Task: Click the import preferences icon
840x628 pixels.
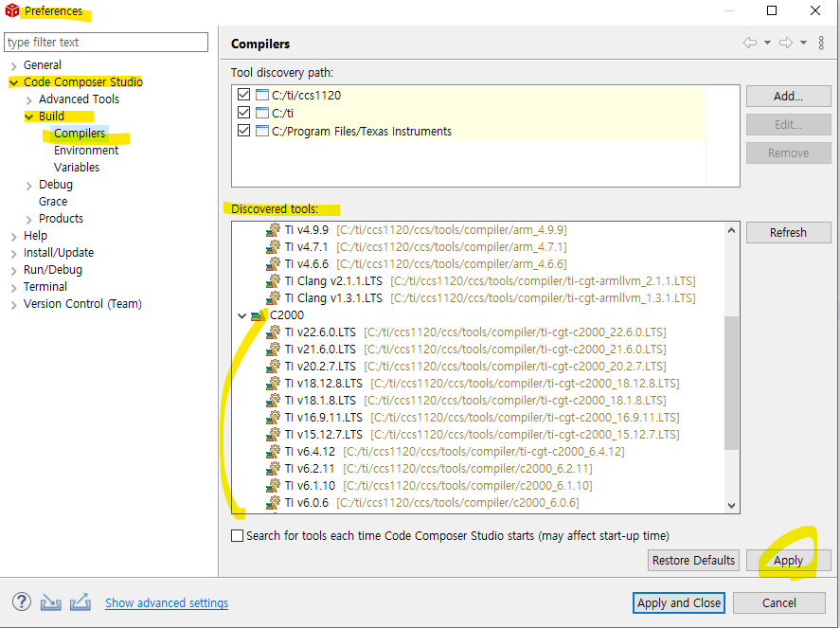Action: tap(50, 602)
